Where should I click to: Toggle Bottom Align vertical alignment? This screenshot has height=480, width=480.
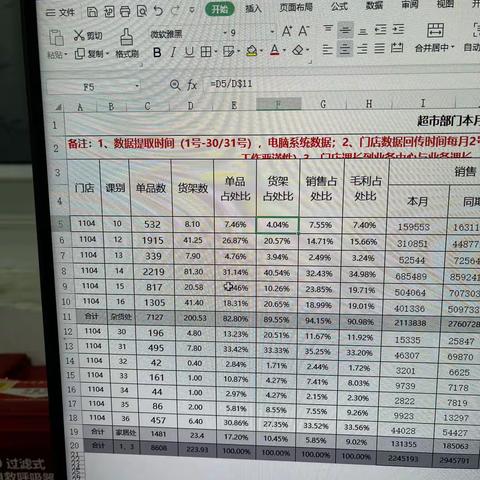363,31
